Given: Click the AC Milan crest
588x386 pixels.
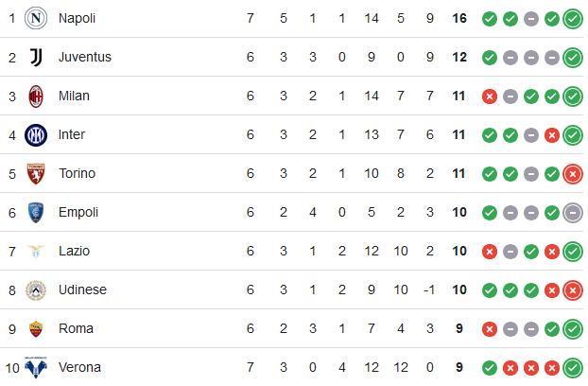Looking at the screenshot, I should coord(36,96).
